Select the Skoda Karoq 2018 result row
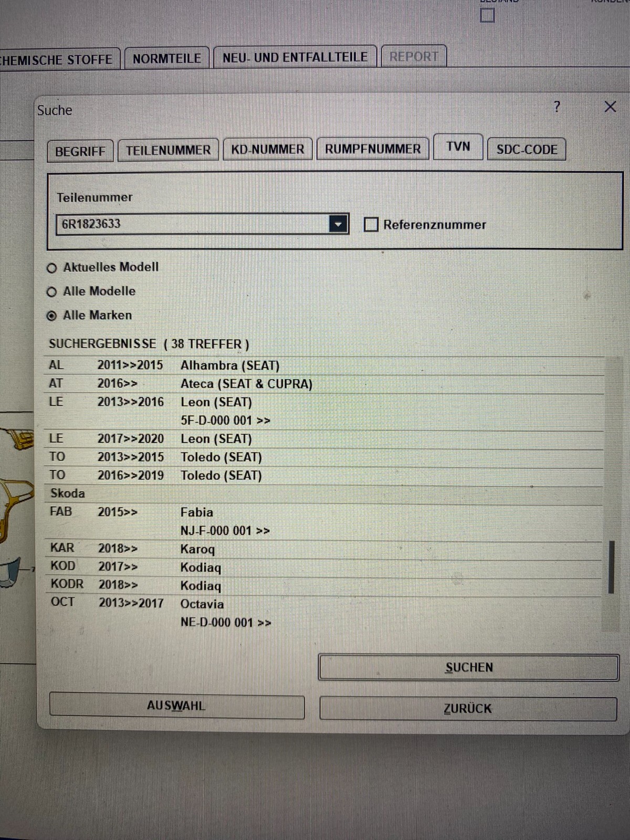Viewport: 630px width, 840px height. (197, 549)
